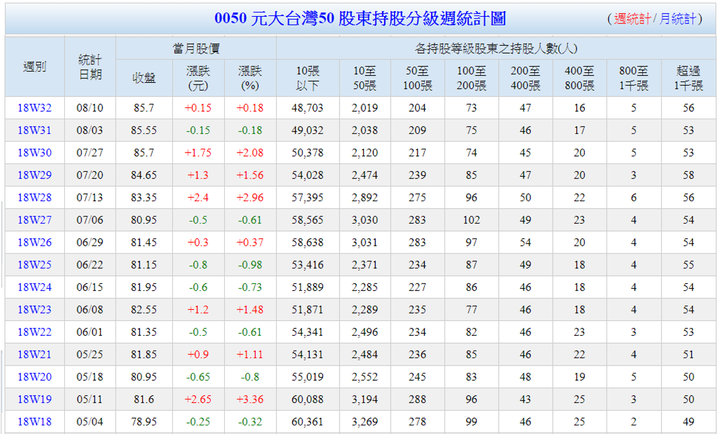Open the 18W19 week link
Viewport: 720px width, 434px height.
click(34, 399)
